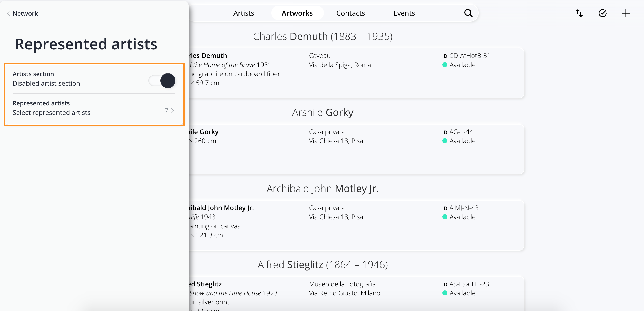The width and height of the screenshot is (644, 311).
Task: Click the Represented artists panel title
Action: tap(86, 44)
